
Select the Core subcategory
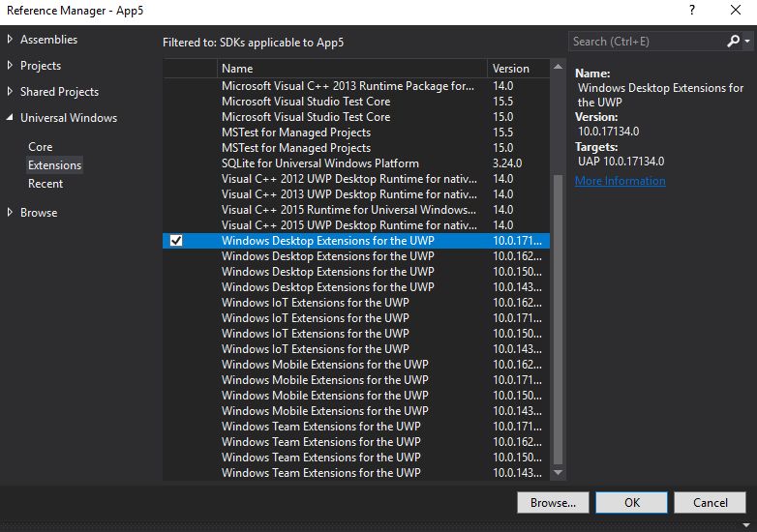[x=40, y=147]
